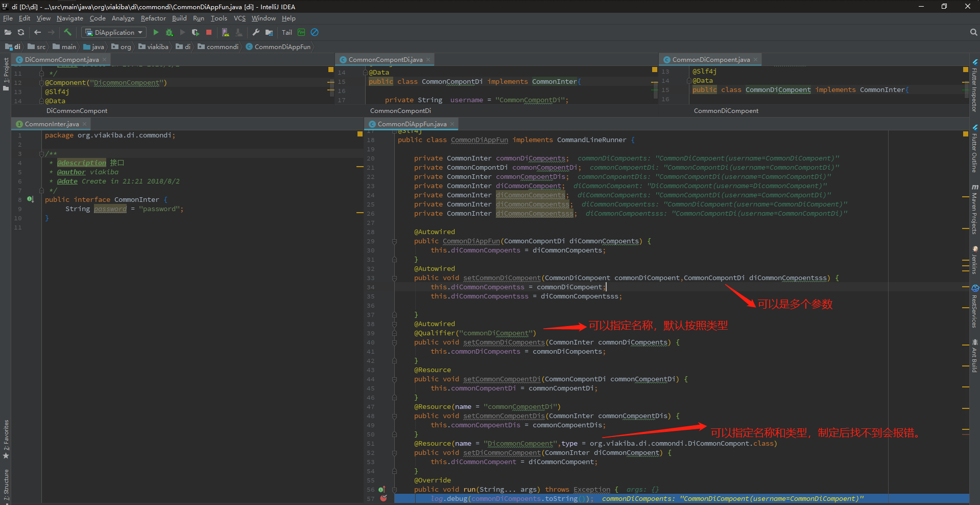Open the Analyze menu

[x=123, y=18]
